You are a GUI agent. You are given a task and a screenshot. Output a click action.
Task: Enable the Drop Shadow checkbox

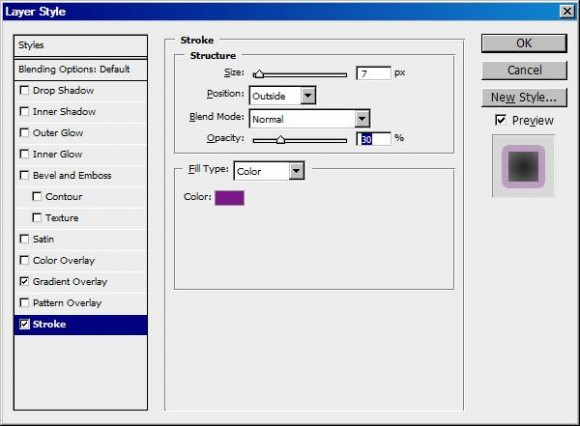click(x=24, y=90)
